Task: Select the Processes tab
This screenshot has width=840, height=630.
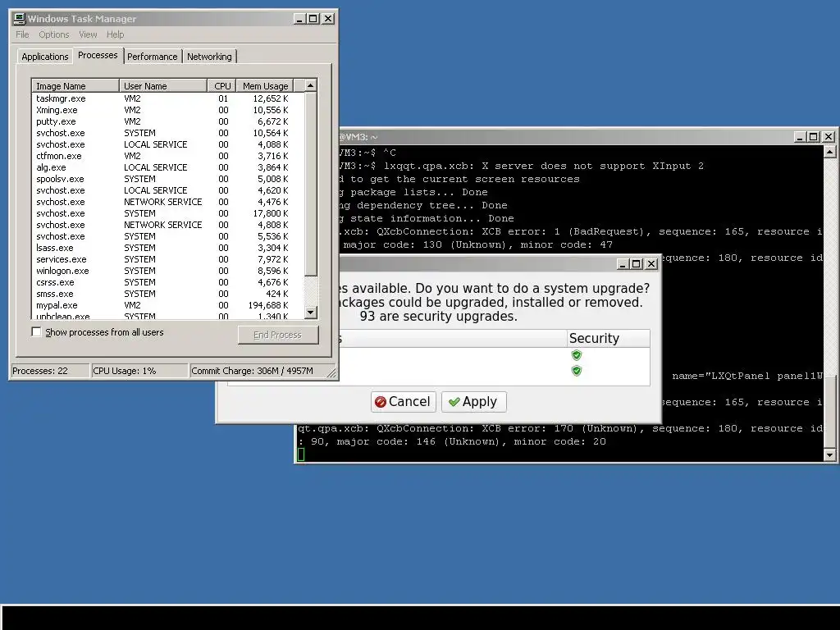Action: [x=98, y=55]
